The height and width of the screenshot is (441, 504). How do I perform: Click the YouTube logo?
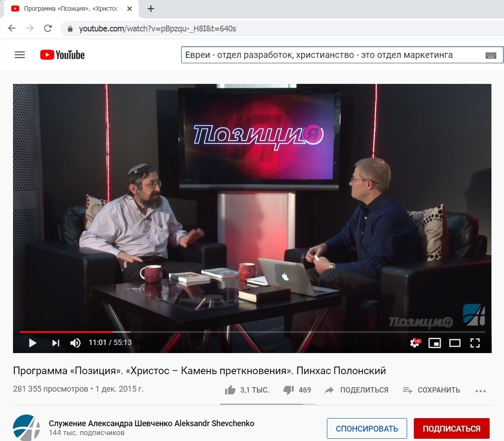pyautogui.click(x=62, y=55)
